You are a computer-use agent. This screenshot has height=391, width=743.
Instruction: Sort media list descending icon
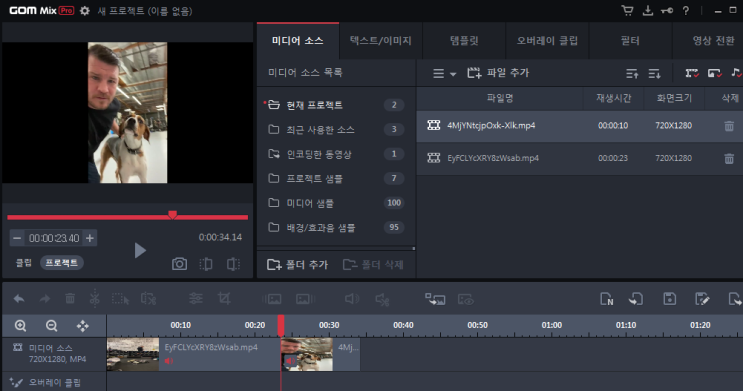(654, 73)
